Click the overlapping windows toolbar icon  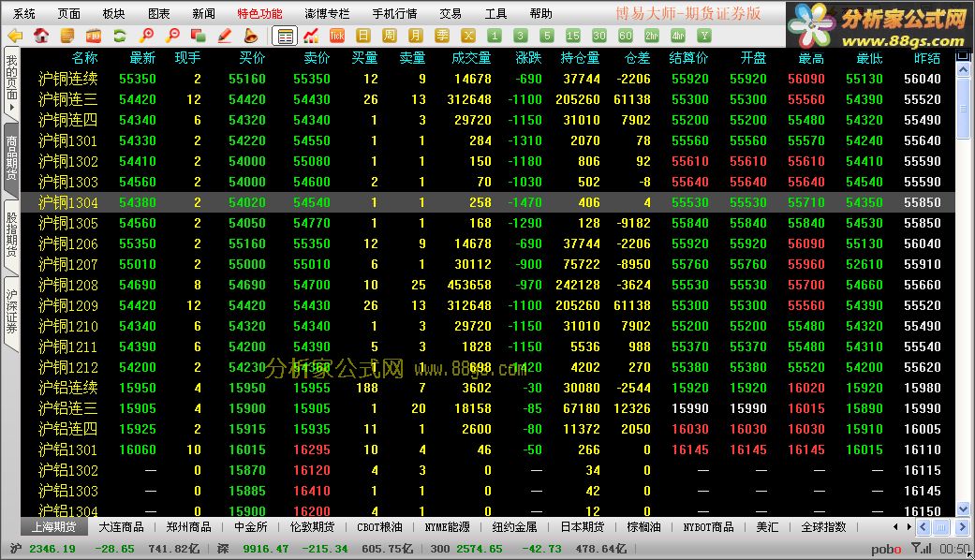(x=199, y=36)
